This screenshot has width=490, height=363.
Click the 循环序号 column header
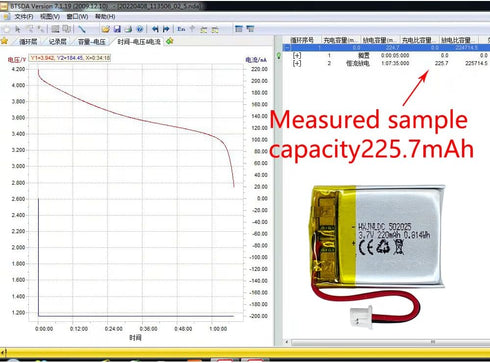tap(301, 40)
